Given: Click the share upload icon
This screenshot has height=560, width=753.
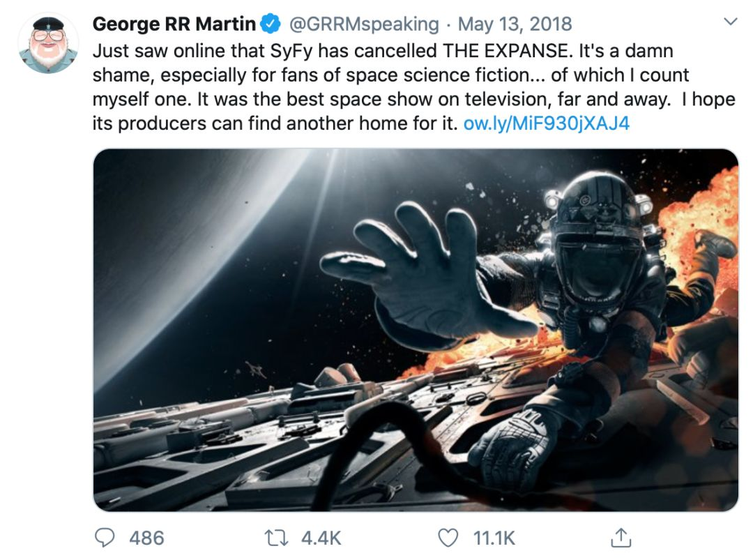Looking at the screenshot, I should click(620, 538).
